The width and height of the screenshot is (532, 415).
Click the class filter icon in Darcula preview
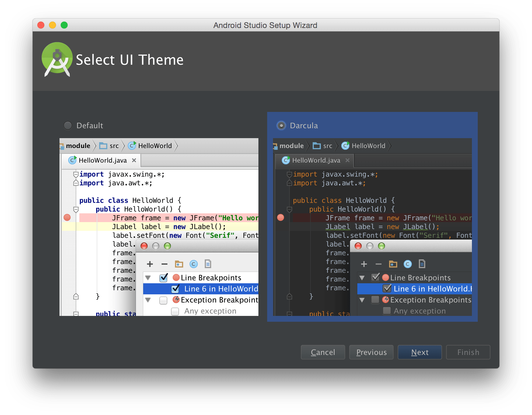click(x=407, y=264)
